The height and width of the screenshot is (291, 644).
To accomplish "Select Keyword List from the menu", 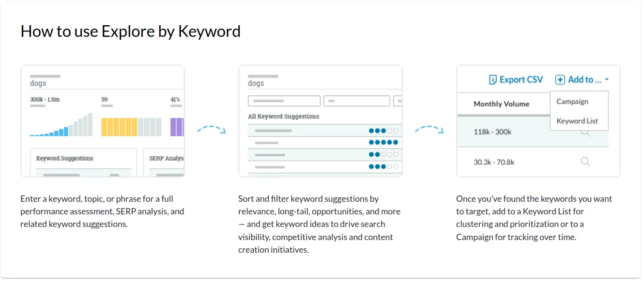I will [577, 121].
